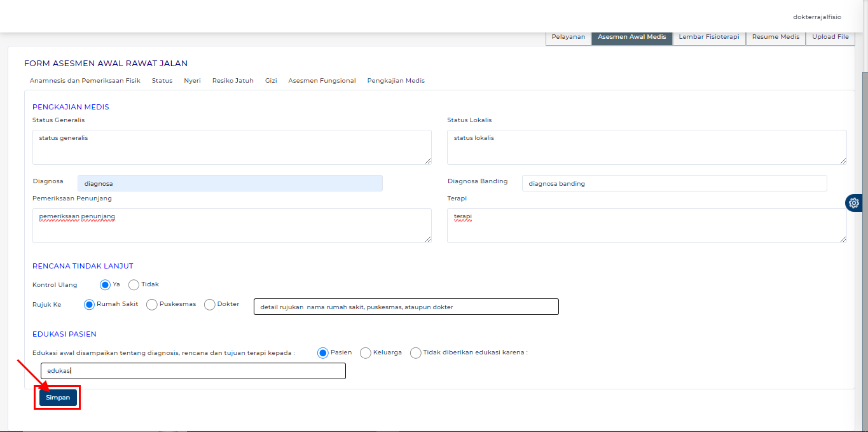Open the settings gear icon on right edge

(x=854, y=203)
